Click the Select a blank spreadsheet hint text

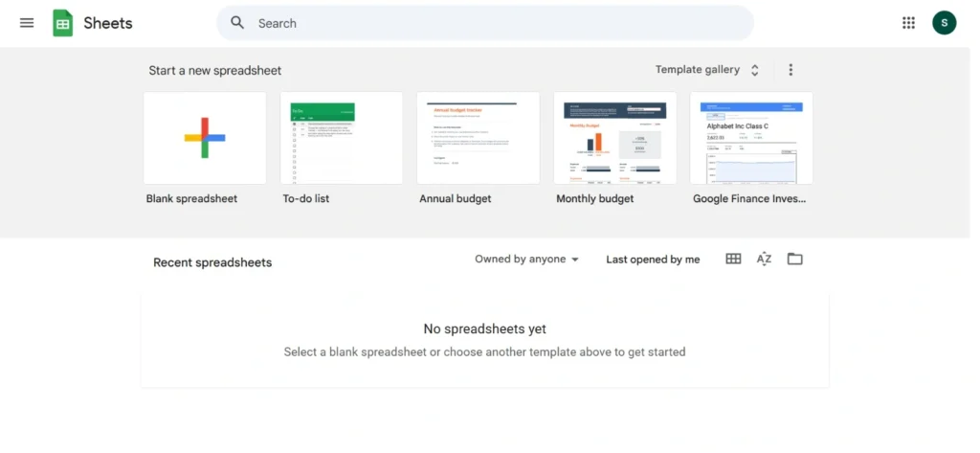coord(485,351)
